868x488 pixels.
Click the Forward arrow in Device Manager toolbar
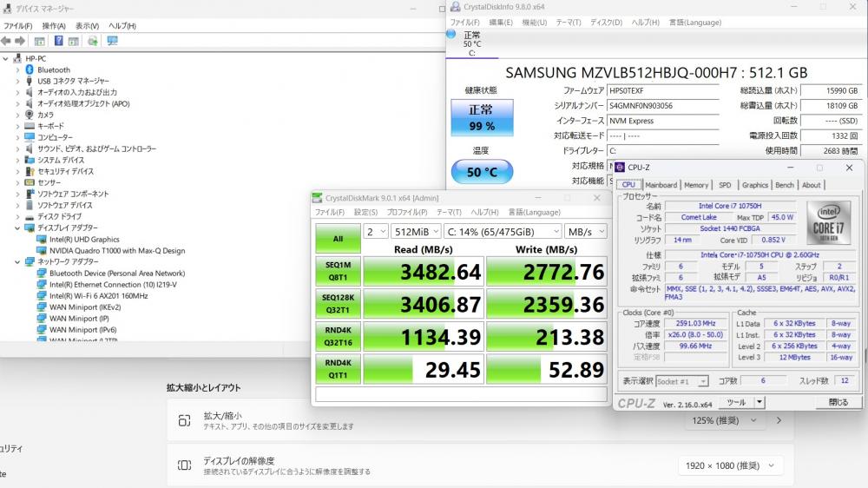20,41
